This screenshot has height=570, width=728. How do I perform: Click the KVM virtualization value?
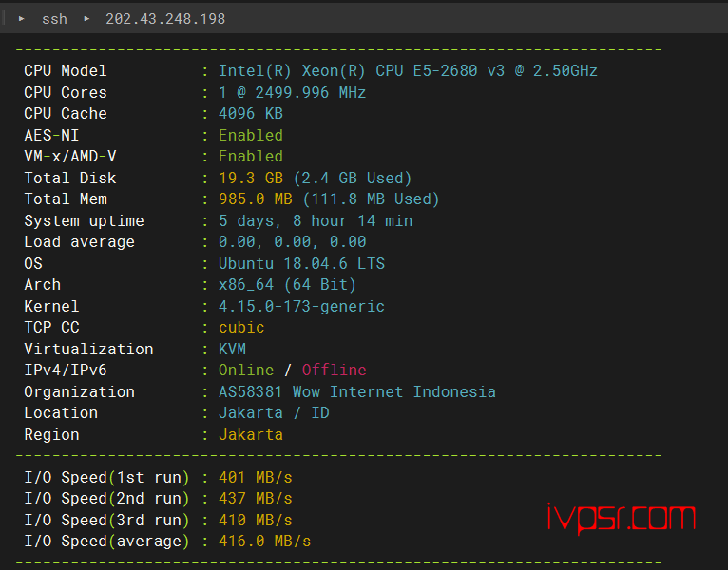(x=232, y=349)
